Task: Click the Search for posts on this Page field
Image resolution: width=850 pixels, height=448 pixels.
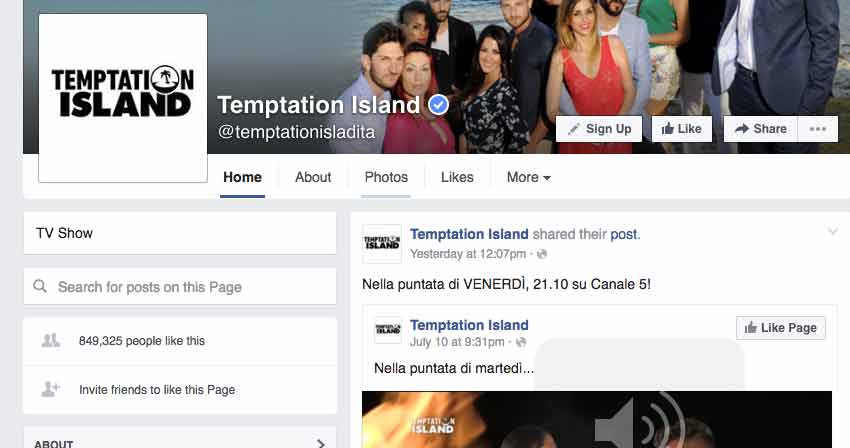Action: [180, 286]
